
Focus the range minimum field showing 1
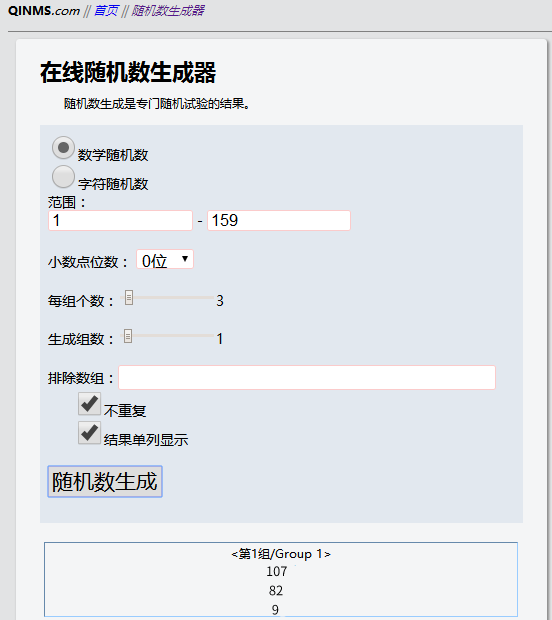pos(120,220)
